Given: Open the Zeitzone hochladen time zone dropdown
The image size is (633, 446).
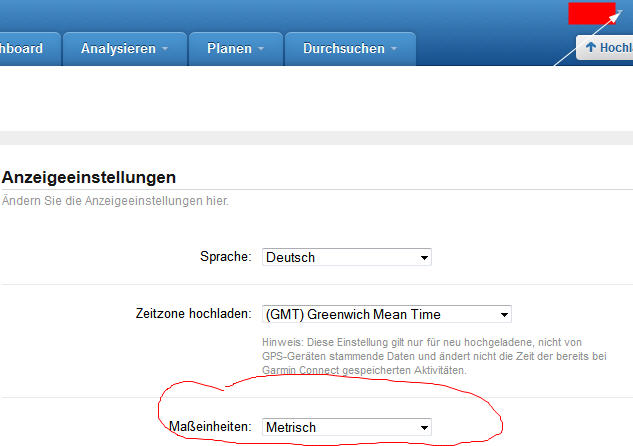Looking at the screenshot, I should [386, 314].
